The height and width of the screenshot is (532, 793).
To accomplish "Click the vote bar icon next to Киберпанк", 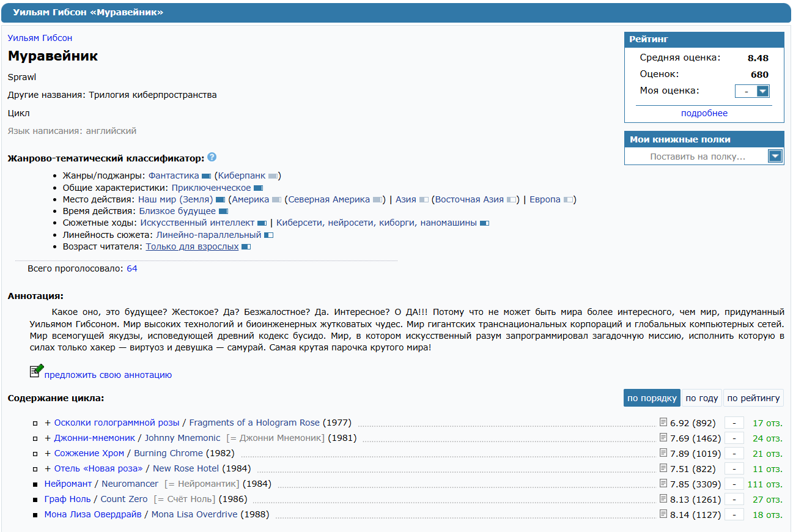I will point(273,176).
